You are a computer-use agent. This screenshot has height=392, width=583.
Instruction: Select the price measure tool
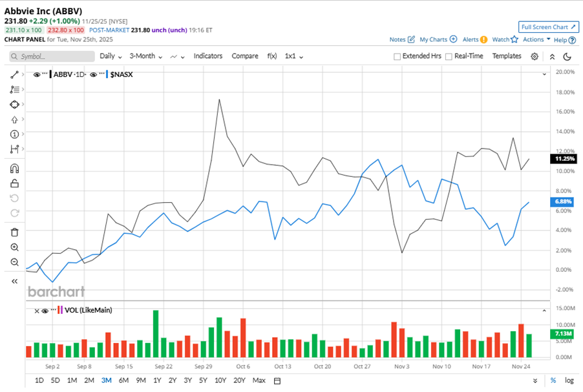(x=14, y=149)
